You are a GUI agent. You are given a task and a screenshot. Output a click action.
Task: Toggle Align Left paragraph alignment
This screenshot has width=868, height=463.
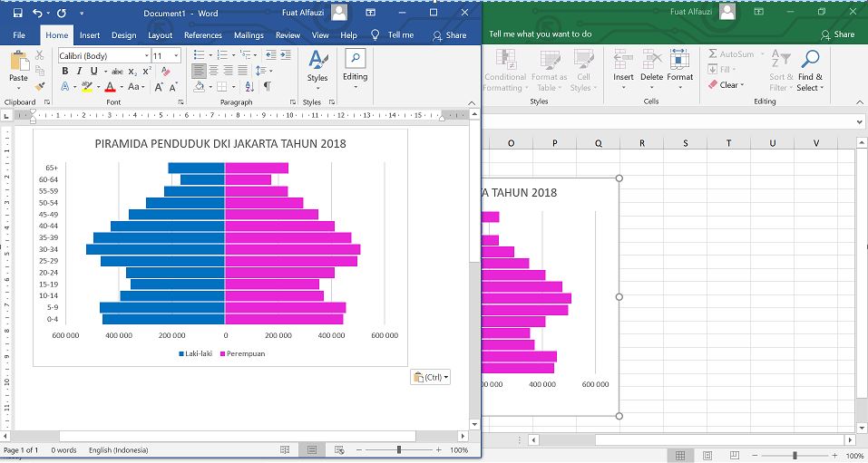point(199,71)
